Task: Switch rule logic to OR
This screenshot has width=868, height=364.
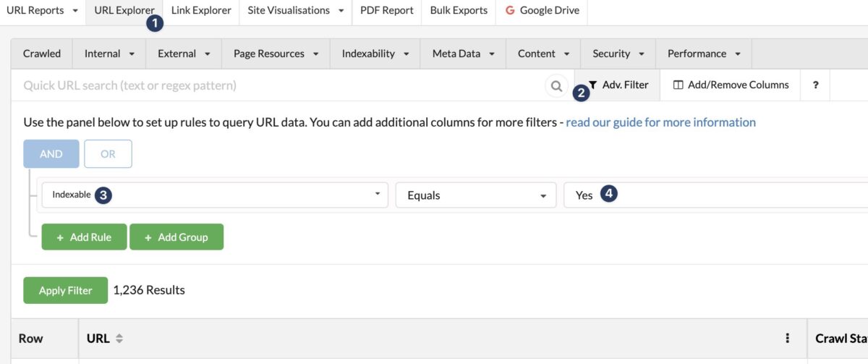Action: coord(108,154)
